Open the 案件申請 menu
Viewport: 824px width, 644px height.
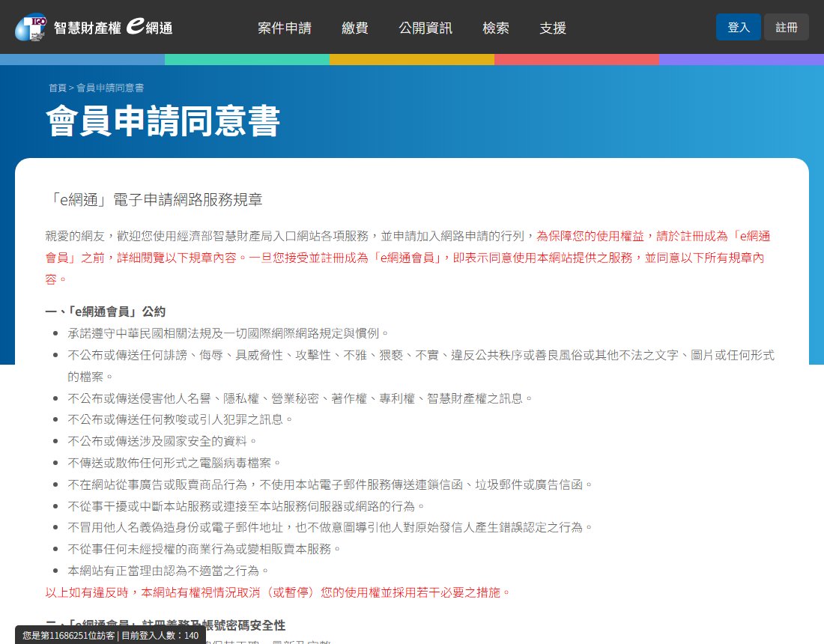point(285,28)
